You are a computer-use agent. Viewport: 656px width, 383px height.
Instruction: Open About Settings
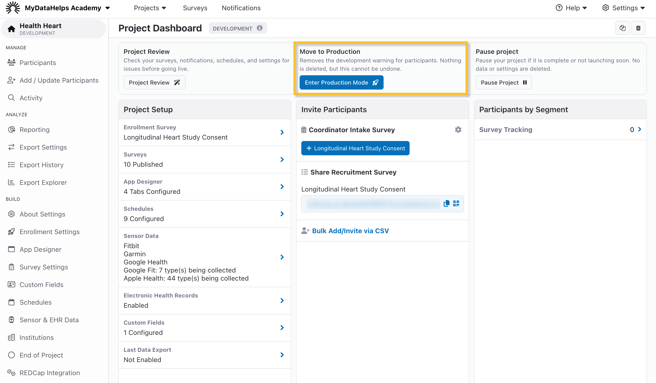point(42,214)
